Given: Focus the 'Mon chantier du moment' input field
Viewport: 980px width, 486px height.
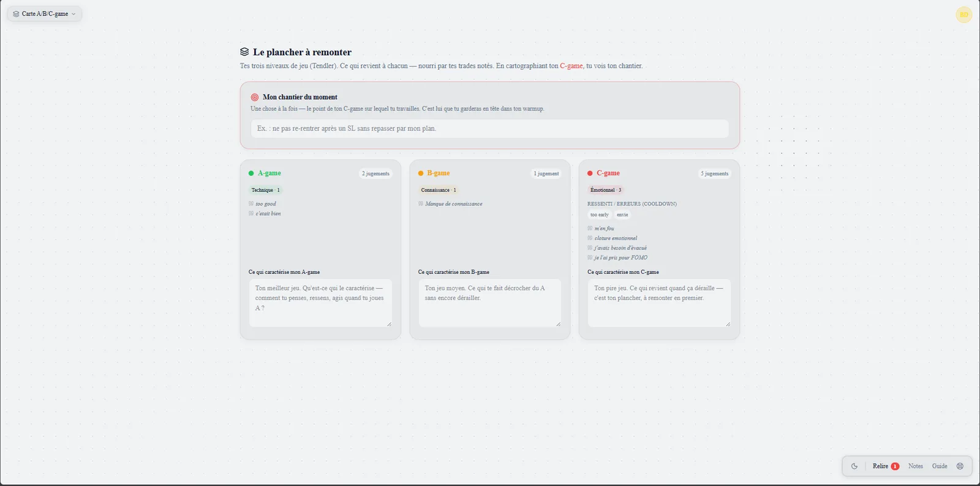Looking at the screenshot, I should [490, 129].
